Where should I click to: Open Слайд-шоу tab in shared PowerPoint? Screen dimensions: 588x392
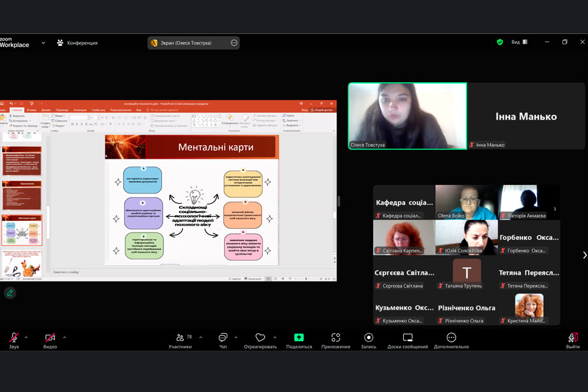coord(99,110)
